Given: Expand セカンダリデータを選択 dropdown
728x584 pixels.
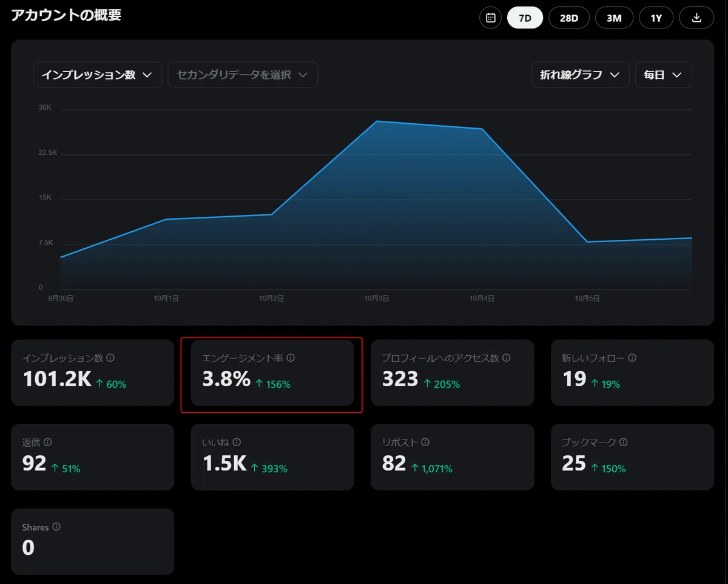Looking at the screenshot, I should pyautogui.click(x=243, y=75).
